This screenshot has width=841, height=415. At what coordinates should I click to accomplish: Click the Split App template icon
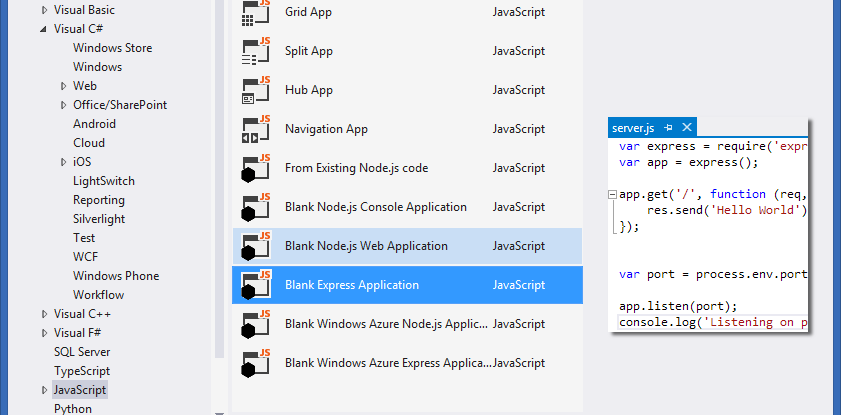click(257, 51)
